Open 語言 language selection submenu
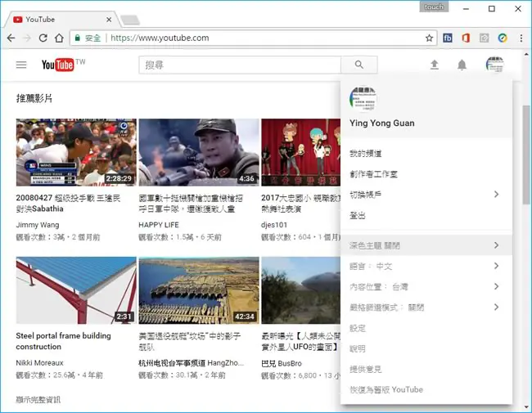The height and width of the screenshot is (413, 532). coord(426,266)
